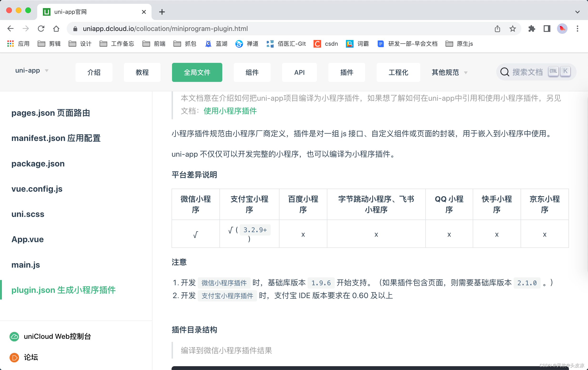Switch to the 组件 tab
The image size is (588, 370).
pos(252,72)
